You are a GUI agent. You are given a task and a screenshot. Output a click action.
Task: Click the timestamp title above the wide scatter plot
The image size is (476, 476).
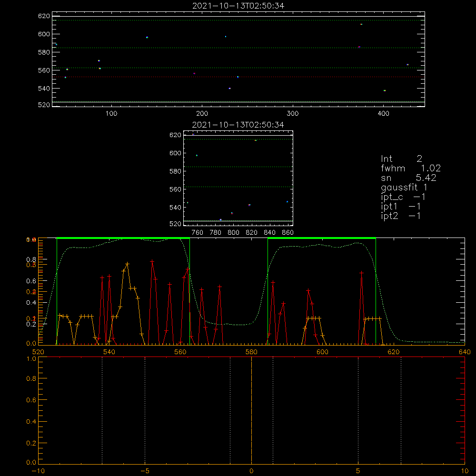(x=238, y=6)
